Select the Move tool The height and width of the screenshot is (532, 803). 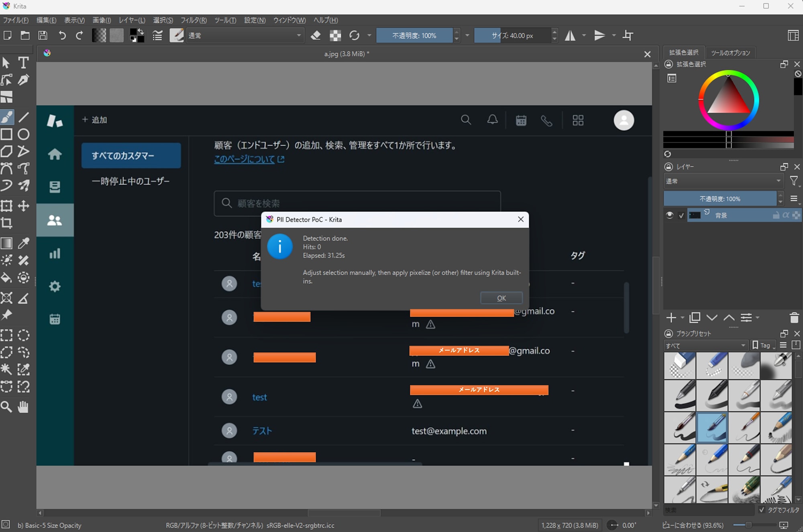[23, 206]
